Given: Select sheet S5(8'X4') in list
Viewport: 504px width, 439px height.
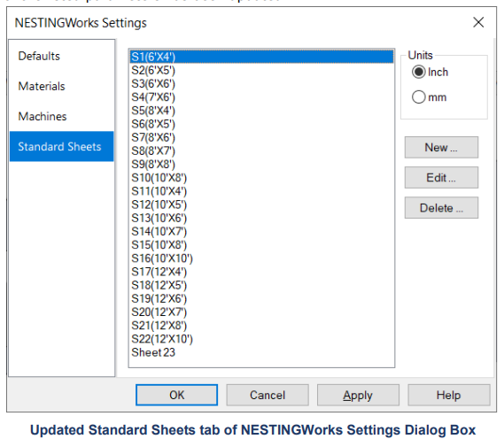Looking at the screenshot, I should coord(261,111).
